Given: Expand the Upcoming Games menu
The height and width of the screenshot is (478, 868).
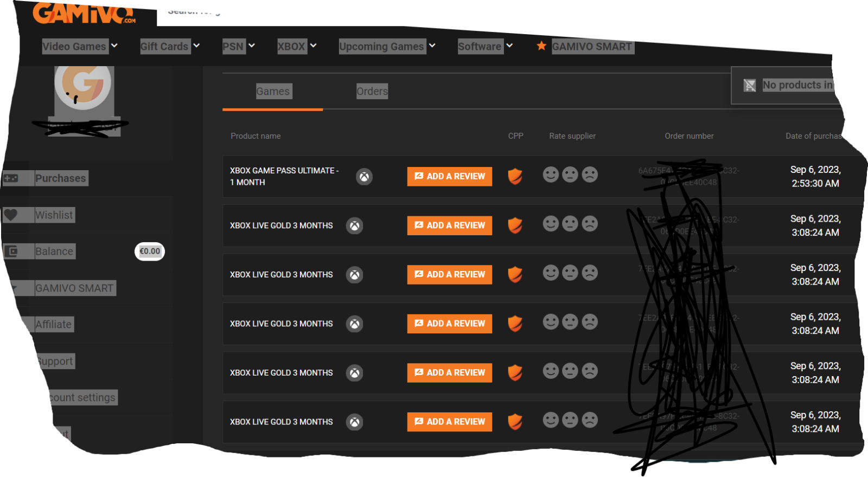Looking at the screenshot, I should pyautogui.click(x=387, y=47).
